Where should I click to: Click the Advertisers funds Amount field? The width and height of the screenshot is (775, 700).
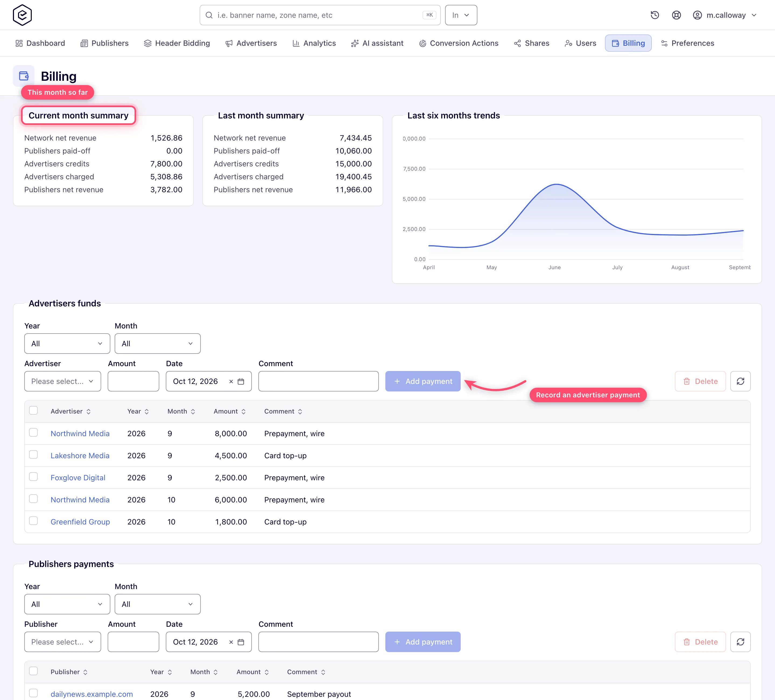133,381
